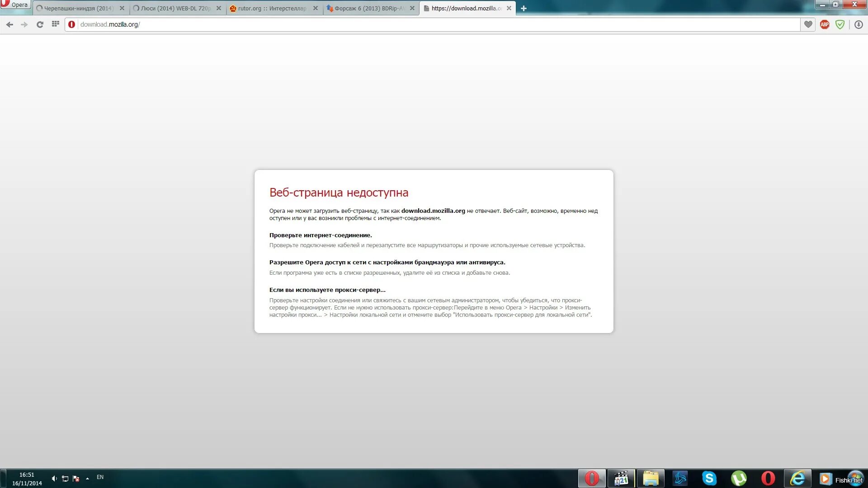This screenshot has height=488, width=868.
Task: Reload the current page
Action: pyautogui.click(x=40, y=24)
